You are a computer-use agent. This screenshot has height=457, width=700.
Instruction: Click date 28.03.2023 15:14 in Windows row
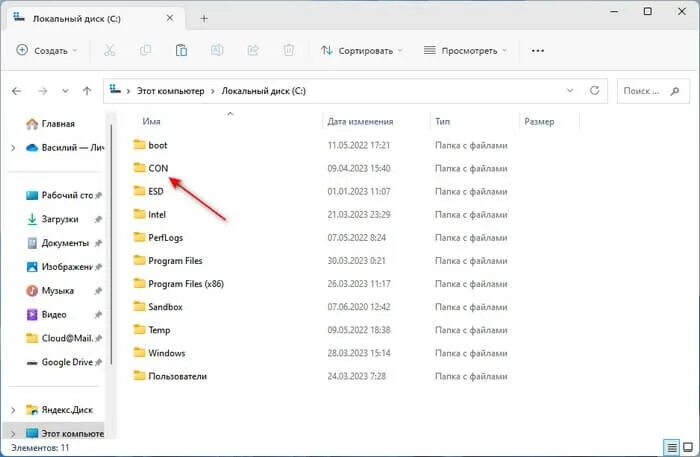(359, 353)
